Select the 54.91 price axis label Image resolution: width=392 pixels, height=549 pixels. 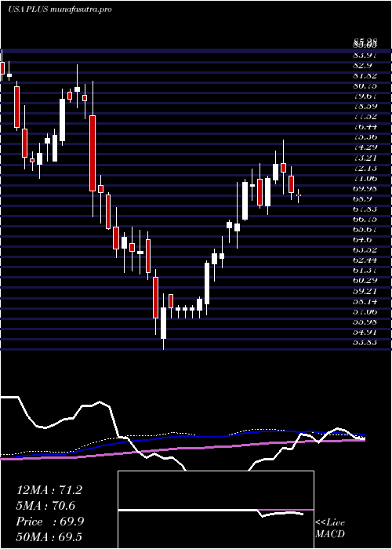(365, 333)
